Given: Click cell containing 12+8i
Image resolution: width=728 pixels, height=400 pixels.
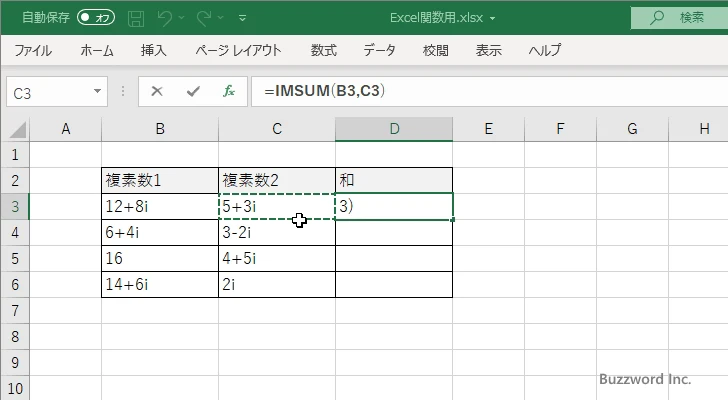Looking at the screenshot, I should [160, 206].
